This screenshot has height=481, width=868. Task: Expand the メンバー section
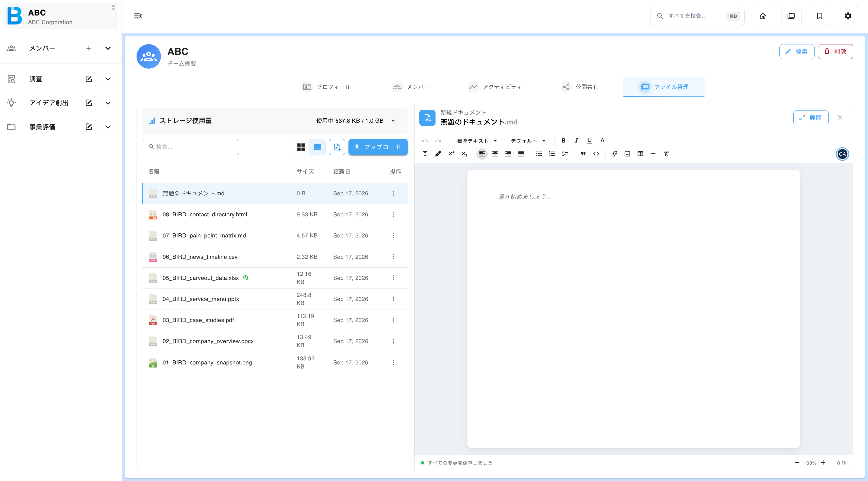point(108,48)
